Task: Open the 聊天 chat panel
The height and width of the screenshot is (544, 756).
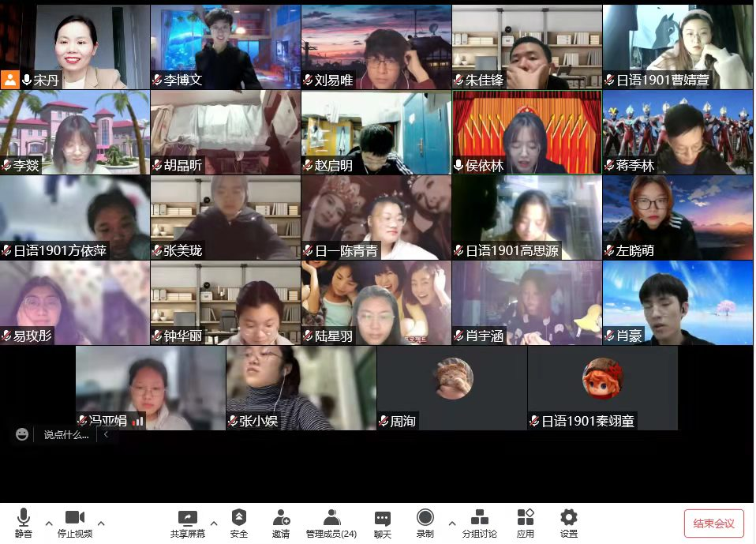Action: pyautogui.click(x=383, y=523)
